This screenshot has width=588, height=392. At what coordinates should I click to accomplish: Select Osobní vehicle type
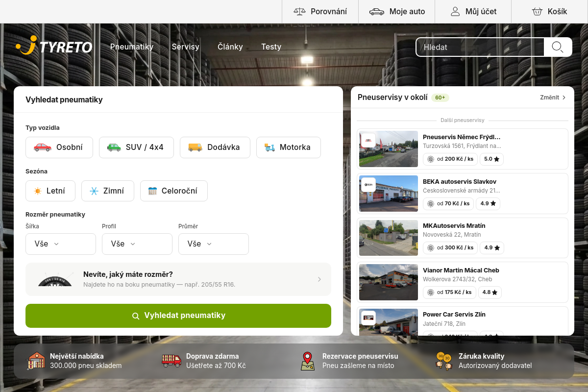pyautogui.click(x=59, y=147)
